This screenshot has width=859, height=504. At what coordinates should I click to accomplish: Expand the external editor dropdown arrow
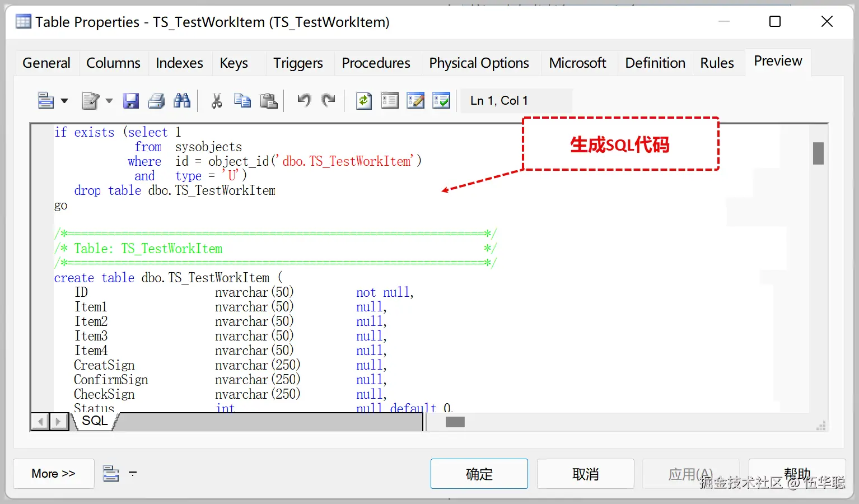[109, 101]
